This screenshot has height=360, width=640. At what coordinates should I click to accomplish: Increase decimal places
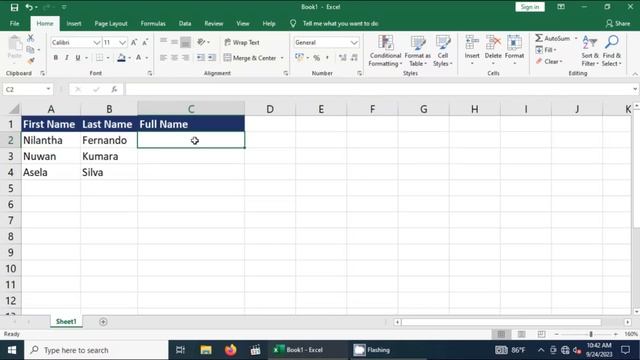pos(342,58)
